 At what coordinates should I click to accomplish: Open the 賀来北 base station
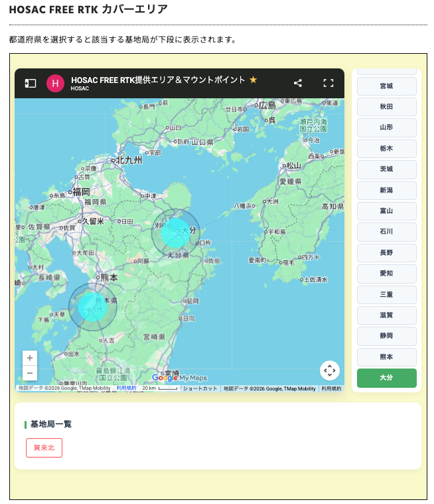(x=44, y=448)
